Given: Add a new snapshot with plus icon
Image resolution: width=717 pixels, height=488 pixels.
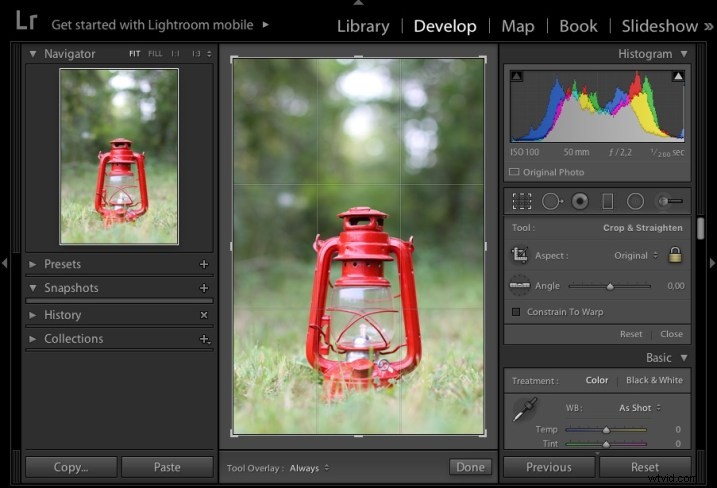Looking at the screenshot, I should [x=204, y=288].
